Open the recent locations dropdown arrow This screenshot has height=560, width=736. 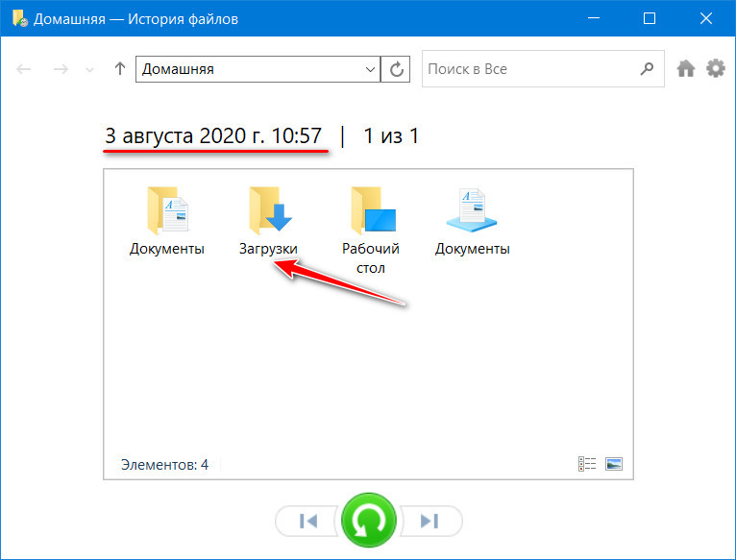coord(89,70)
